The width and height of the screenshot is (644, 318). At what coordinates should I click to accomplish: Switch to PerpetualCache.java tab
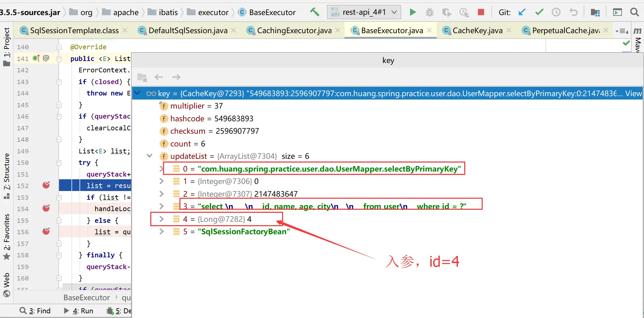566,30
